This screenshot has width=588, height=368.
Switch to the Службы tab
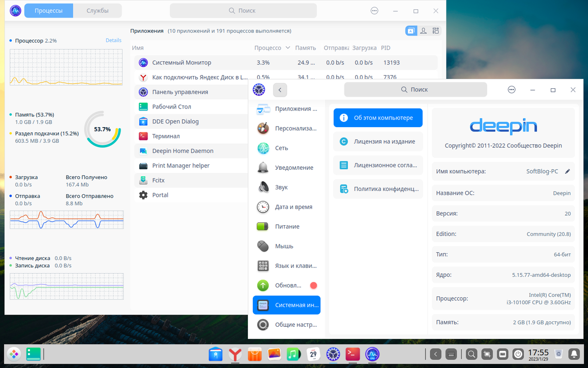[98, 10]
